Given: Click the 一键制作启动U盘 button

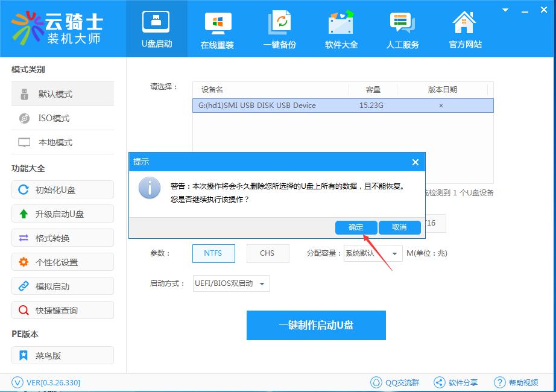Looking at the screenshot, I should [316, 325].
